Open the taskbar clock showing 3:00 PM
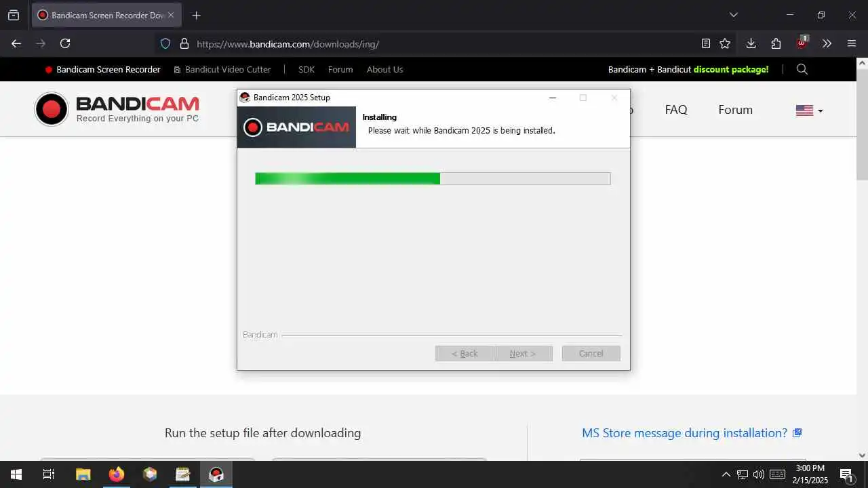The height and width of the screenshot is (488, 868). click(810, 474)
